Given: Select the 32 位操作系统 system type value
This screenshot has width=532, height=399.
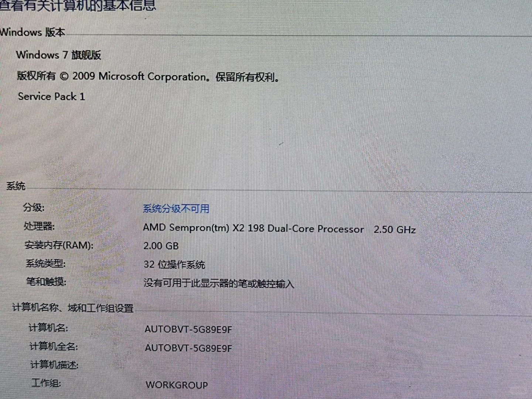Looking at the screenshot, I should coord(175,265).
